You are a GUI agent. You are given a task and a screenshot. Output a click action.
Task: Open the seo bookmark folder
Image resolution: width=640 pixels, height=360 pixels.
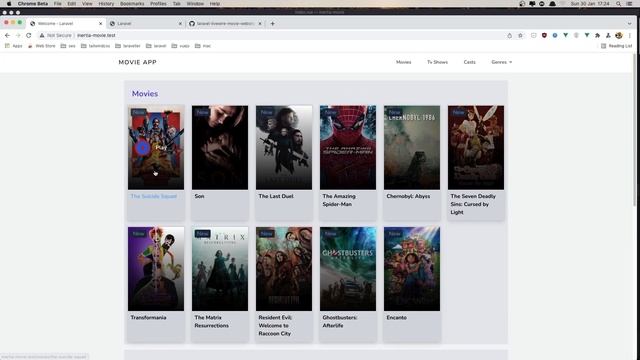click(x=68, y=46)
